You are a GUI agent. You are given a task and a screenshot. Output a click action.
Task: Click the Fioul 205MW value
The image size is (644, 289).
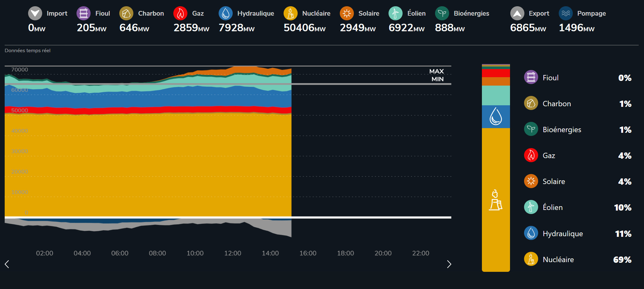click(x=92, y=28)
